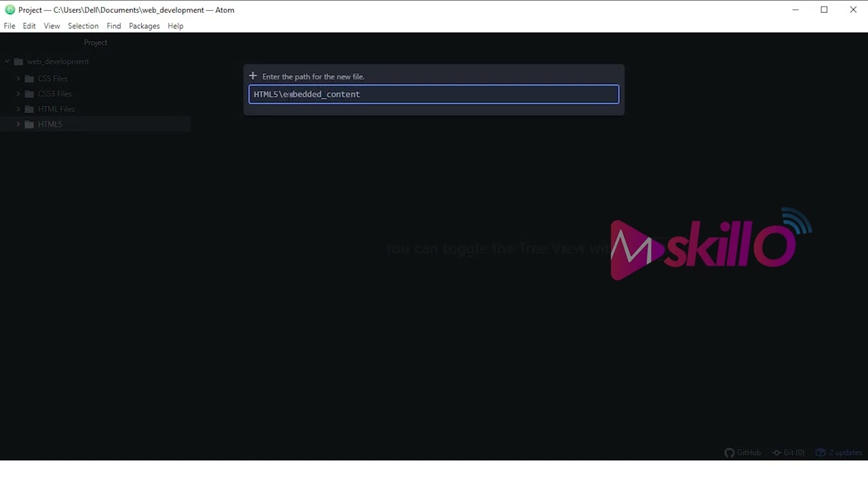Expand the HTML Files folder chevron

[18, 109]
